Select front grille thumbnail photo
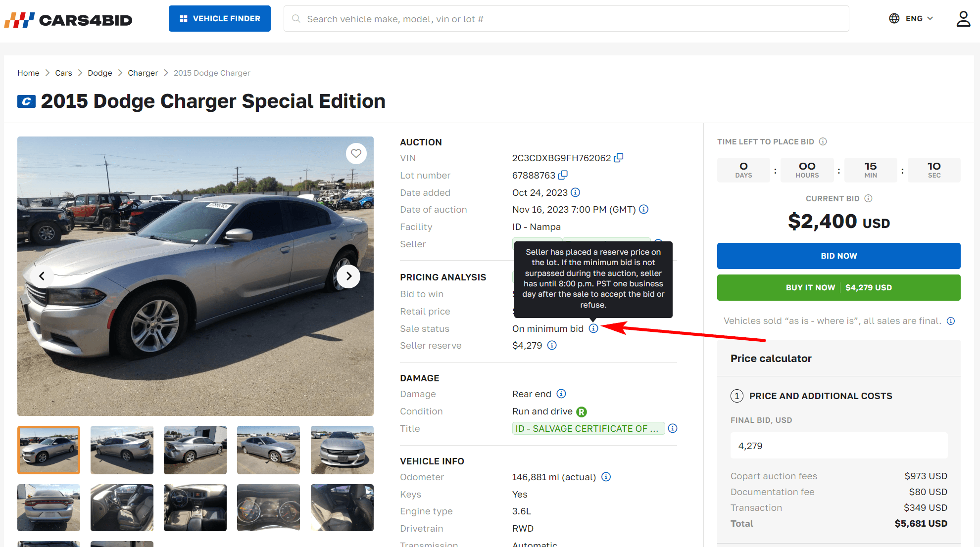 coord(342,450)
